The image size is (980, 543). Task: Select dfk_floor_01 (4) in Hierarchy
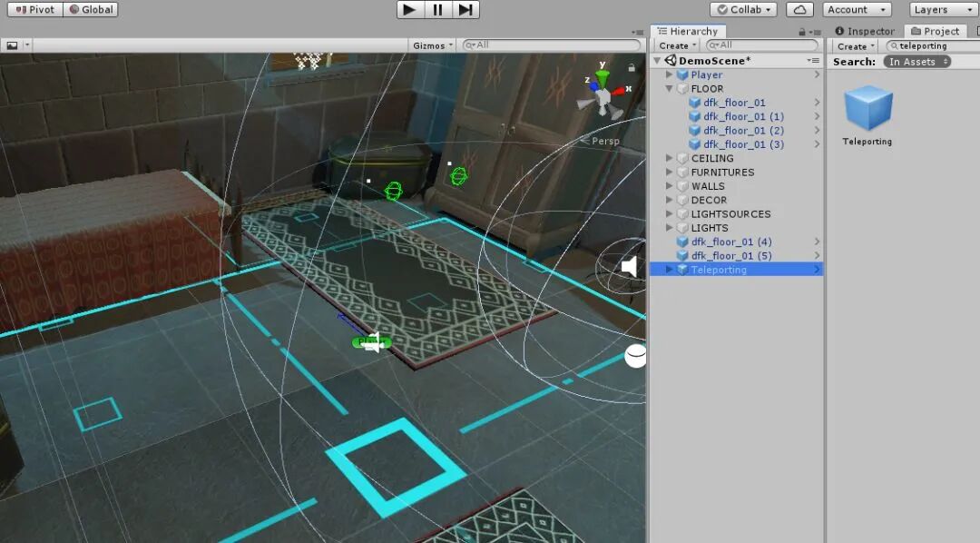pos(731,242)
